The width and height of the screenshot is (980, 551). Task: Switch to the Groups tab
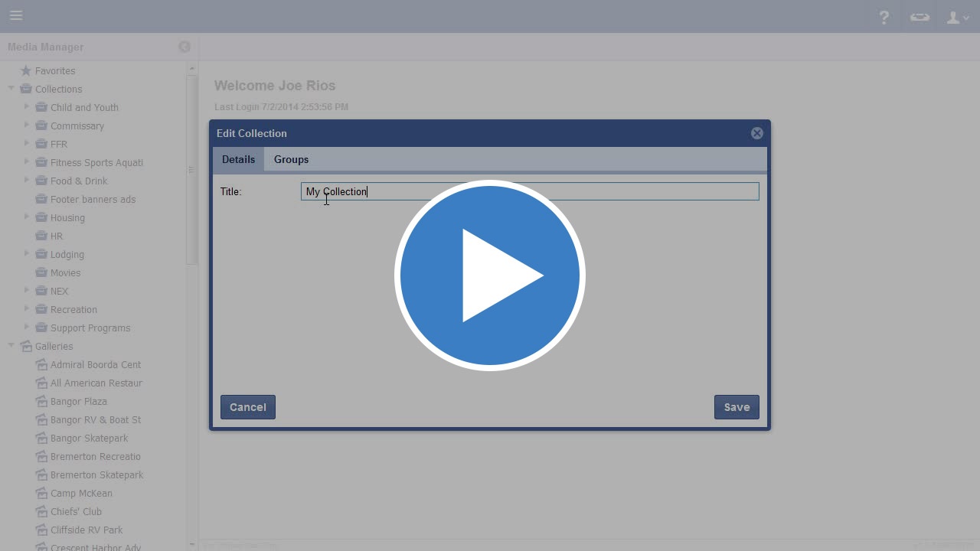click(291, 159)
